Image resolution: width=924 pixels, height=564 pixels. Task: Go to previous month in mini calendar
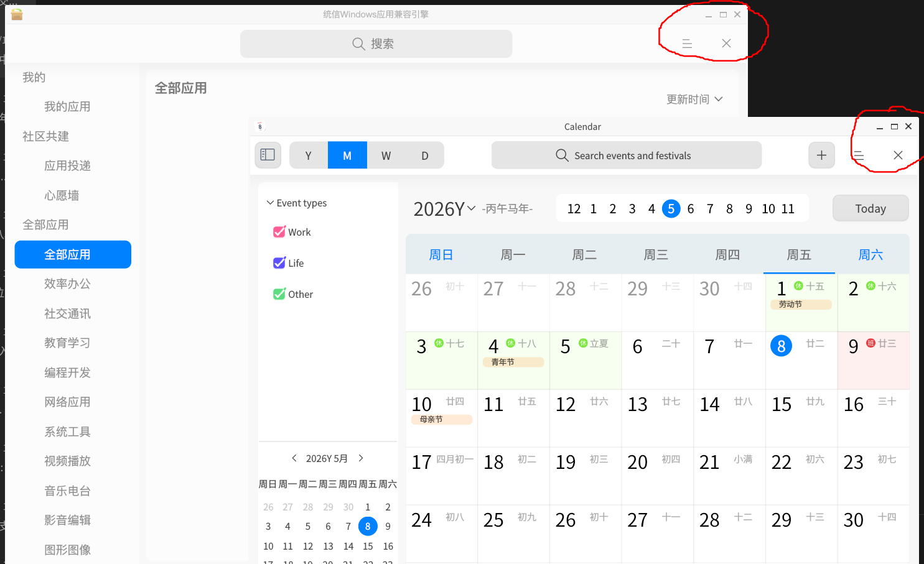[x=294, y=458]
